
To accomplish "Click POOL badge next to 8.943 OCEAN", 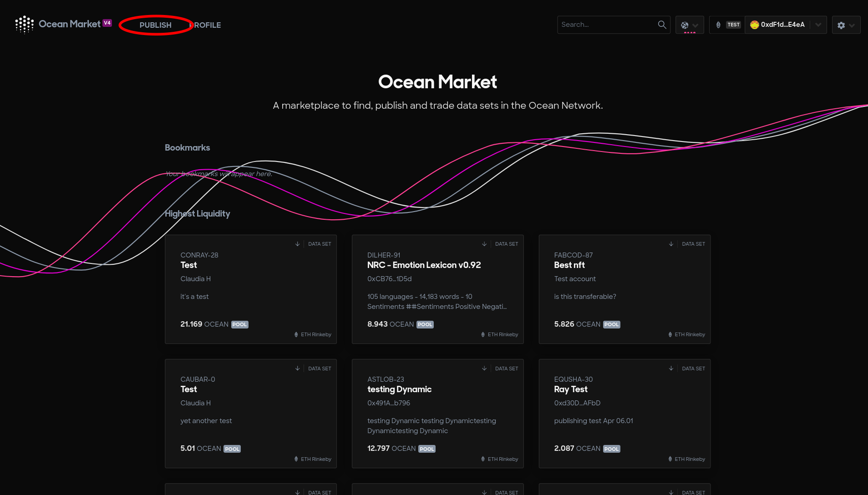I will pyautogui.click(x=425, y=324).
